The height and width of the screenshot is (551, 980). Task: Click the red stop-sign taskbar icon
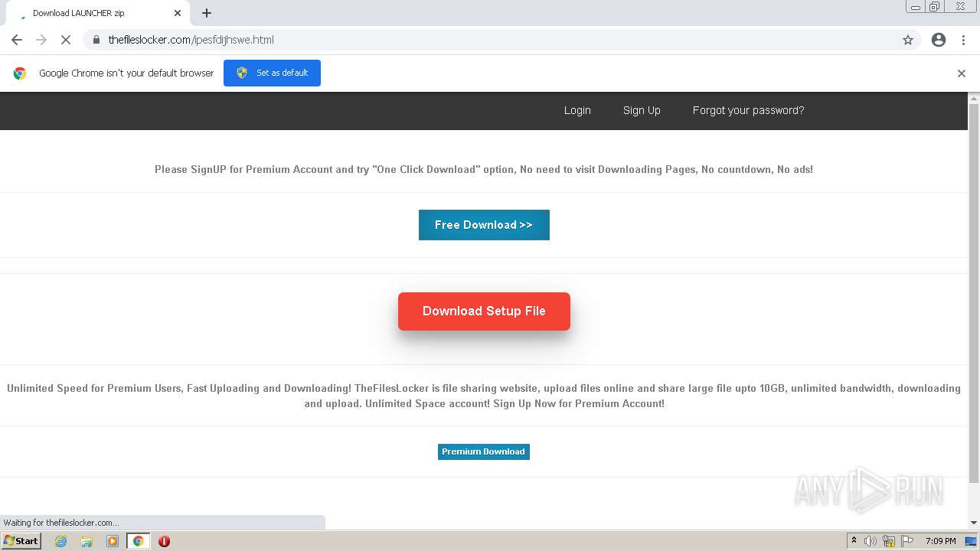[x=164, y=541]
